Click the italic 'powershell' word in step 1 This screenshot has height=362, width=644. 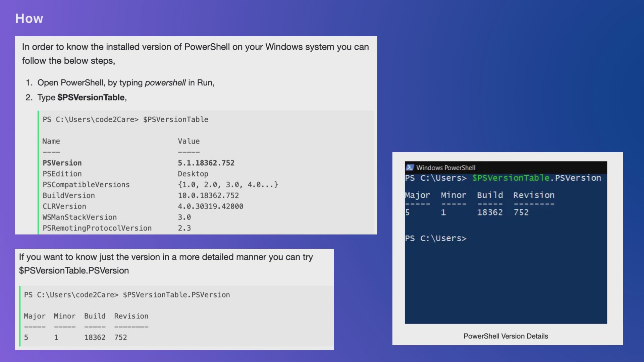(x=165, y=83)
